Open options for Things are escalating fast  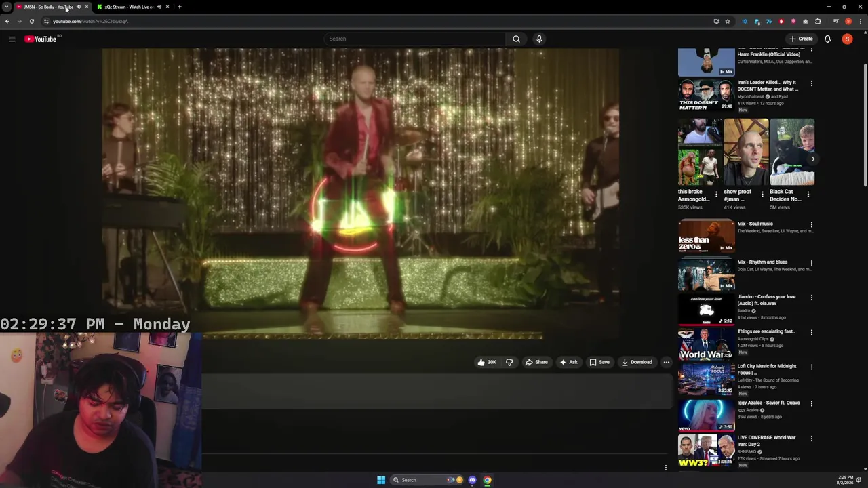tap(811, 332)
